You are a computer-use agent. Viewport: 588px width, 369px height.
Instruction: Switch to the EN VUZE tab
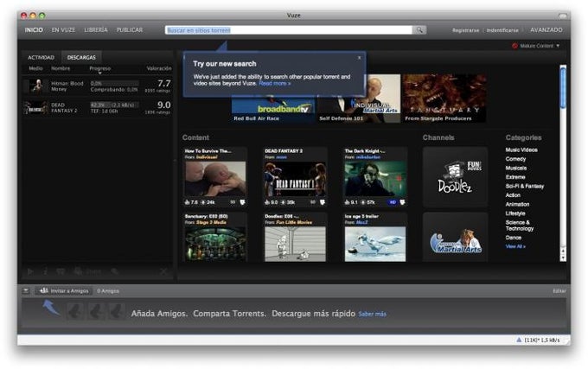coord(63,30)
